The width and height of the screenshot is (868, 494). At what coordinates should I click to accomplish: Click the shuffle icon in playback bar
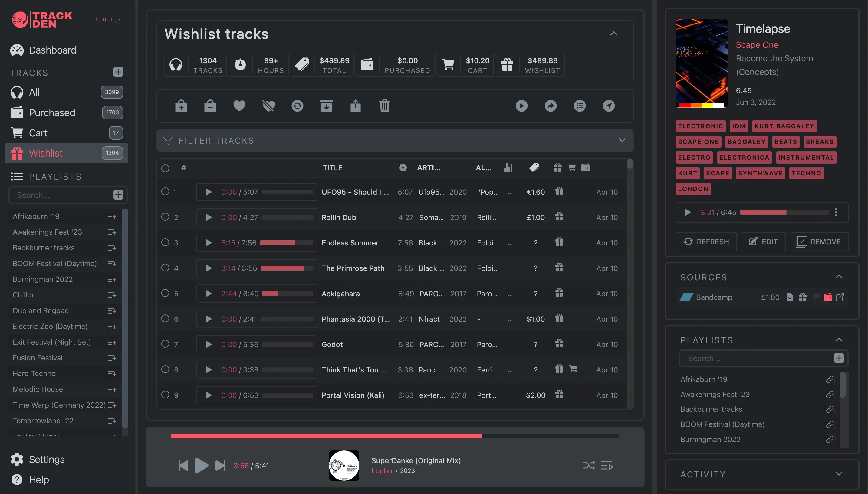[x=589, y=465]
